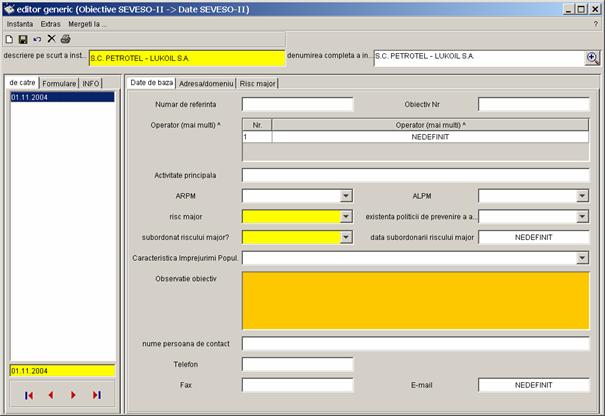Switch to the Adresa/domeniu tab
The image size is (605, 416).
pos(207,83)
